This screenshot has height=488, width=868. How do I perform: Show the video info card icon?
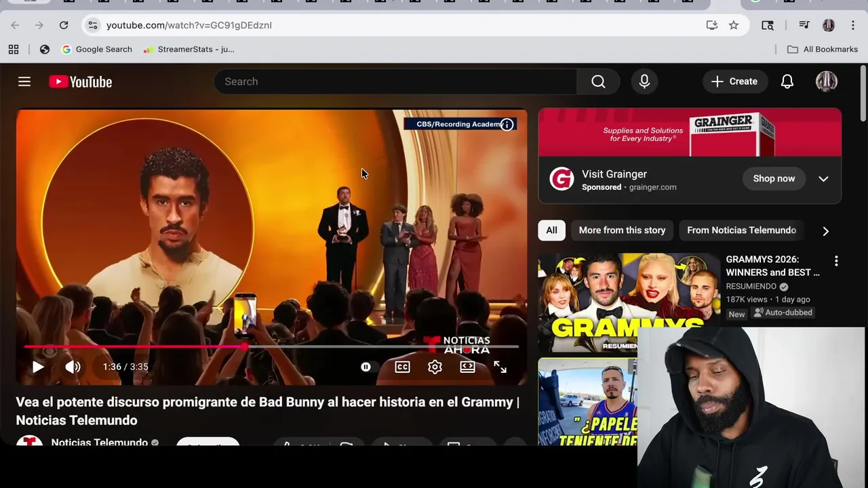[x=507, y=124]
